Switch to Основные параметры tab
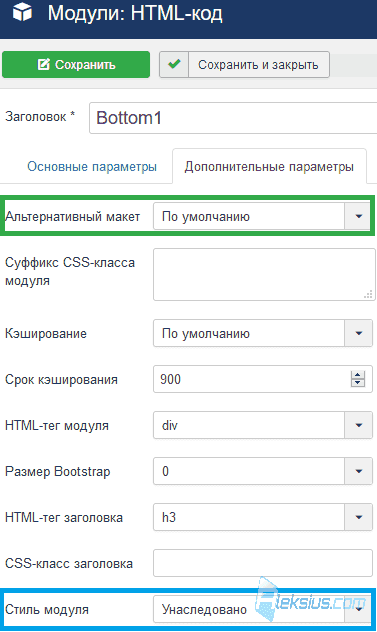The image size is (377, 632). 92,166
